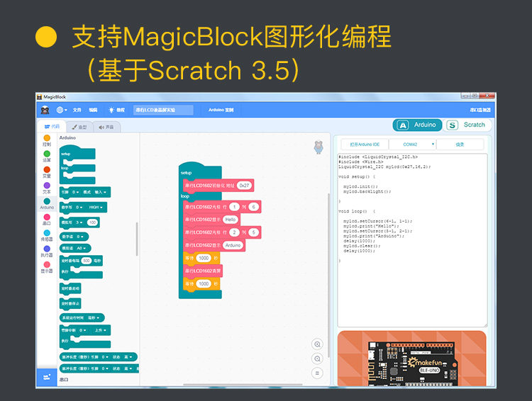532x401 pixels.
Task: Select the green 运算 operators category
Action: pos(47,157)
